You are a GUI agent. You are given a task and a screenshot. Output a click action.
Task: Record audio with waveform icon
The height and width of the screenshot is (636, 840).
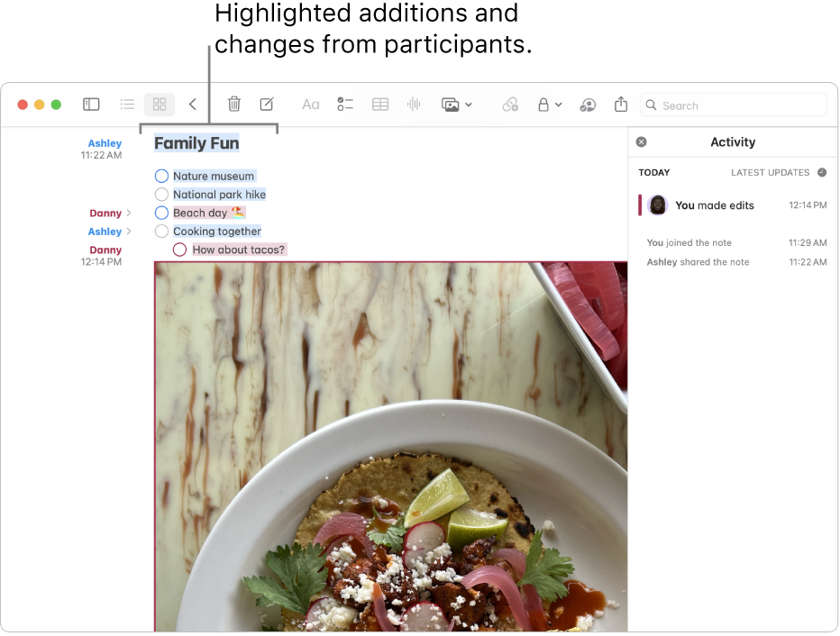(414, 104)
